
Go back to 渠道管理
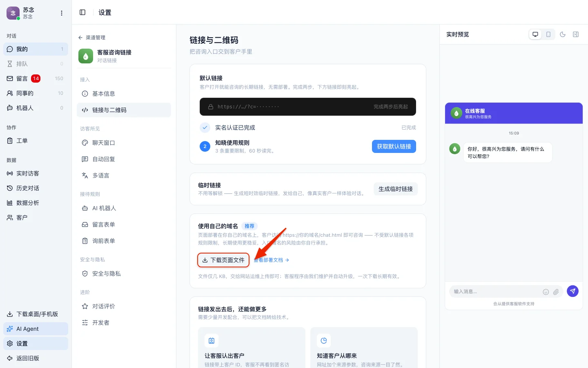click(x=92, y=38)
